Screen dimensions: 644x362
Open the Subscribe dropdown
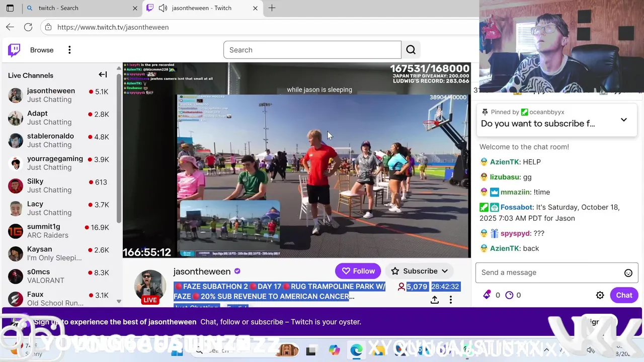point(420,271)
